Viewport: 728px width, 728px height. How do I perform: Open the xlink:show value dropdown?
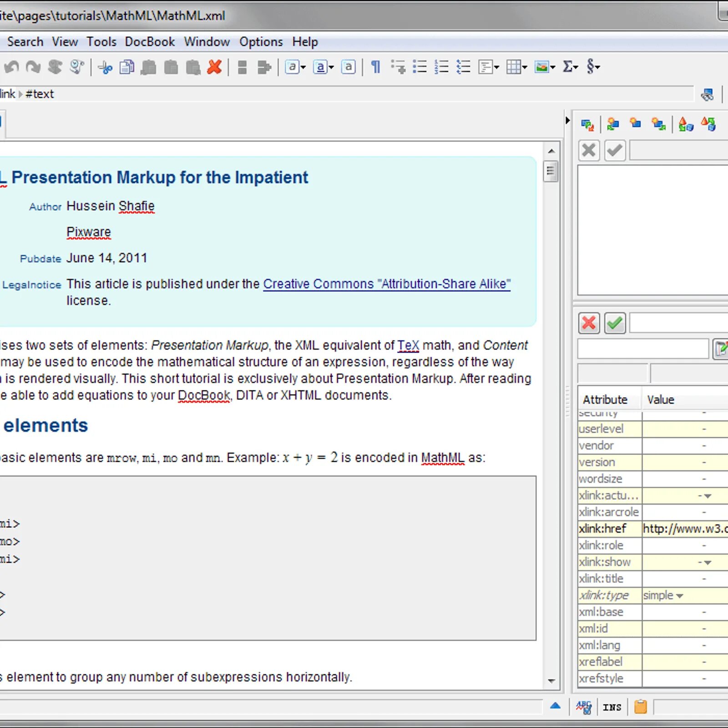click(x=708, y=562)
